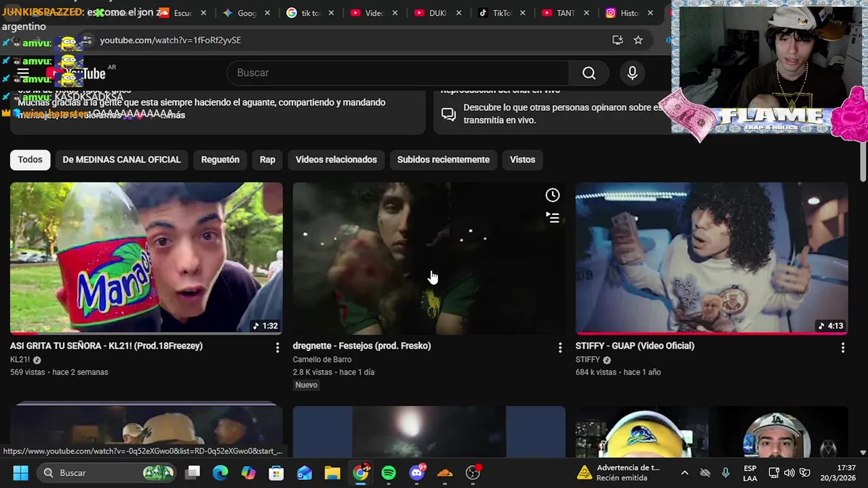
Task: Open the clock showing 17:37
Action: [837, 472]
